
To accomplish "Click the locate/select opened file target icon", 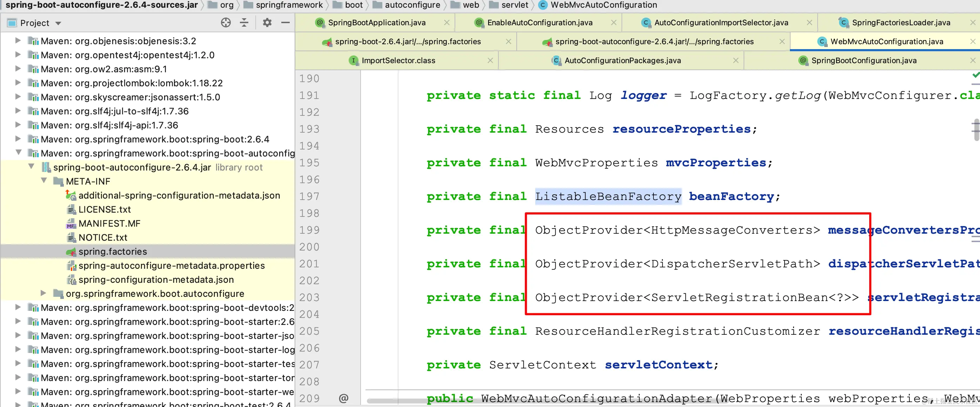I will tap(226, 23).
